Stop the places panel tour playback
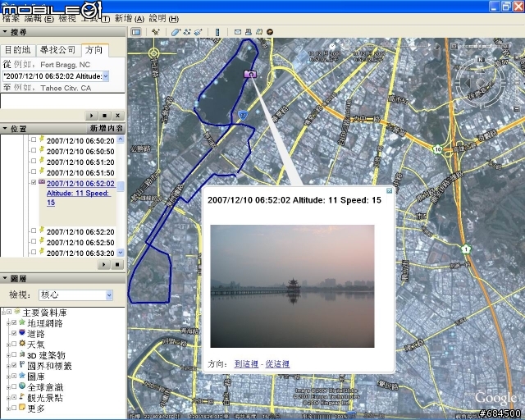Image resolution: width=525 pixels, height=420 pixels. tap(117, 265)
